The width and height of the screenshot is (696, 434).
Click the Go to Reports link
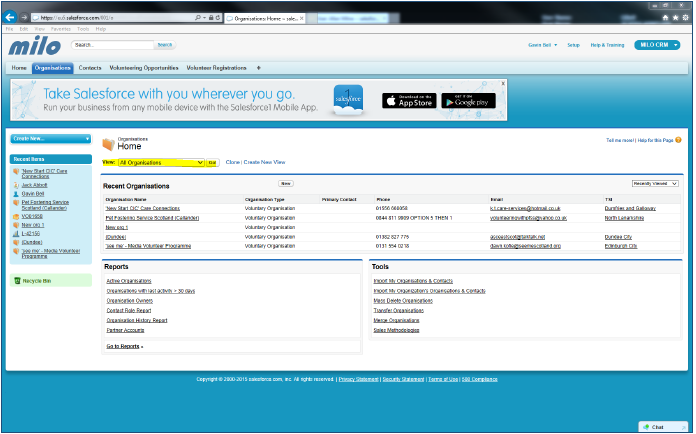(123, 346)
